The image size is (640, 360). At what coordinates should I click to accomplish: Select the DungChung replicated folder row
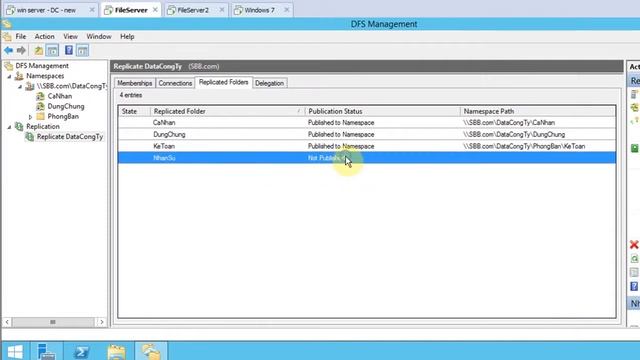point(367,134)
